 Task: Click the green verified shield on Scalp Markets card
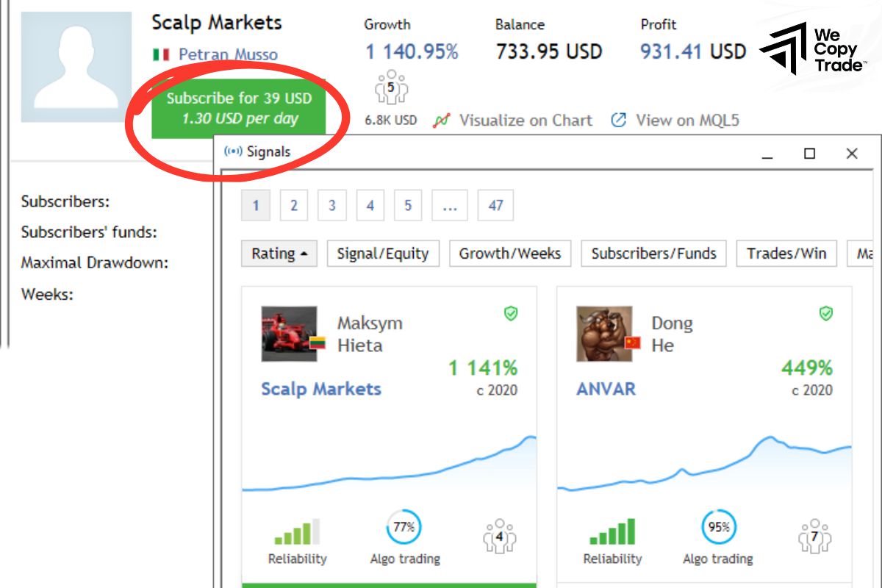(x=511, y=314)
